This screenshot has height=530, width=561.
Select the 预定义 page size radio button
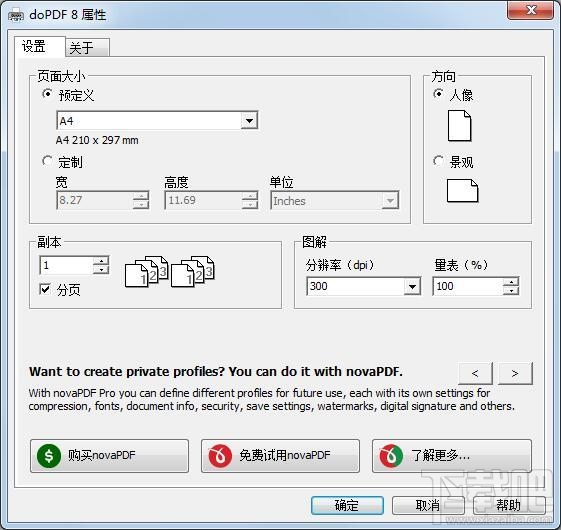[x=47, y=94]
